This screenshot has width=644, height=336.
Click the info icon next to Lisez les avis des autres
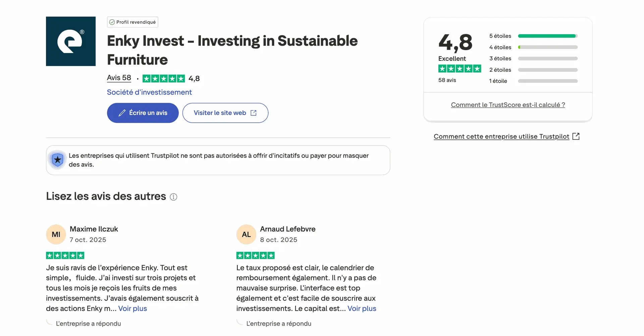click(x=173, y=197)
